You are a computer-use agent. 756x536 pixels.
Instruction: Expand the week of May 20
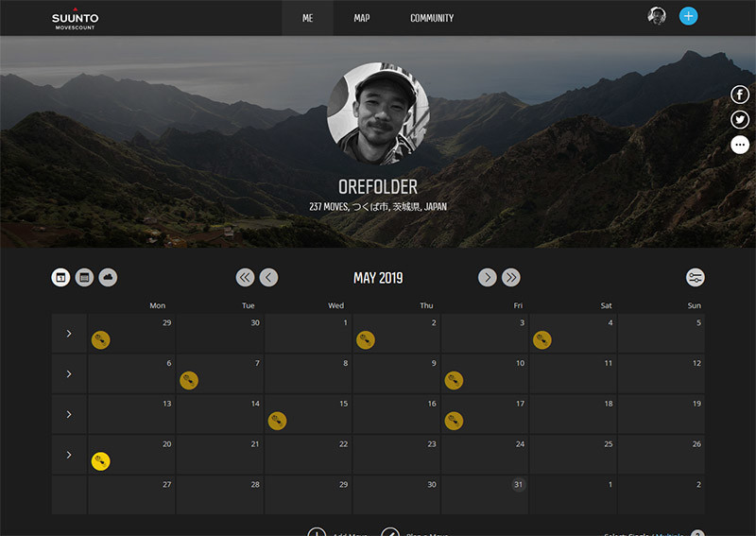pos(69,455)
